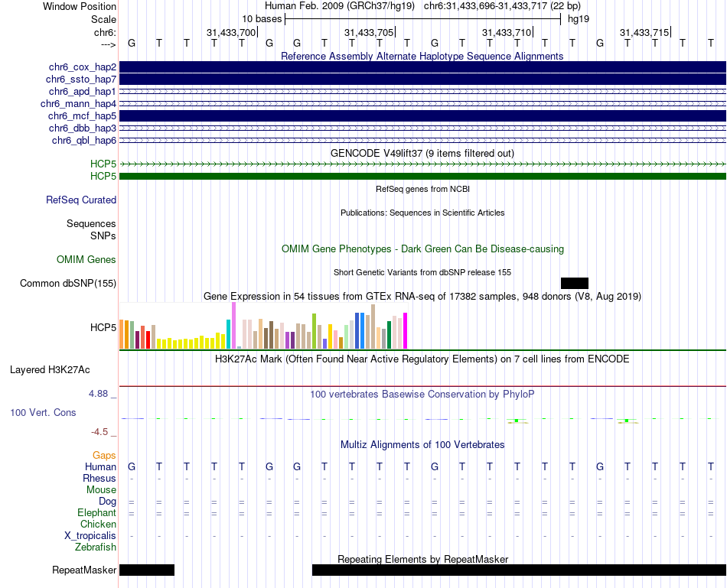Select the tall violet bar in GTEx chart

233,325
